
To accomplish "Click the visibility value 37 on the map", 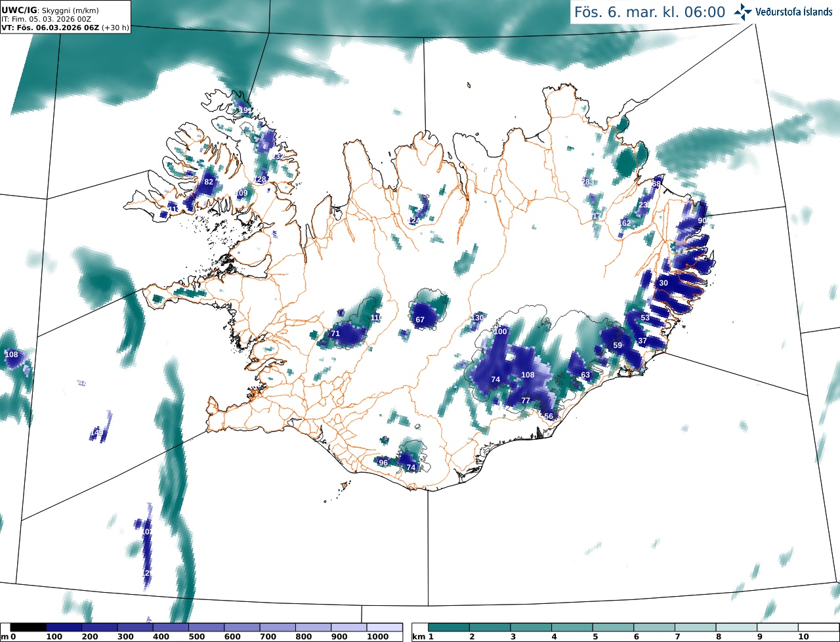I will pos(642,341).
